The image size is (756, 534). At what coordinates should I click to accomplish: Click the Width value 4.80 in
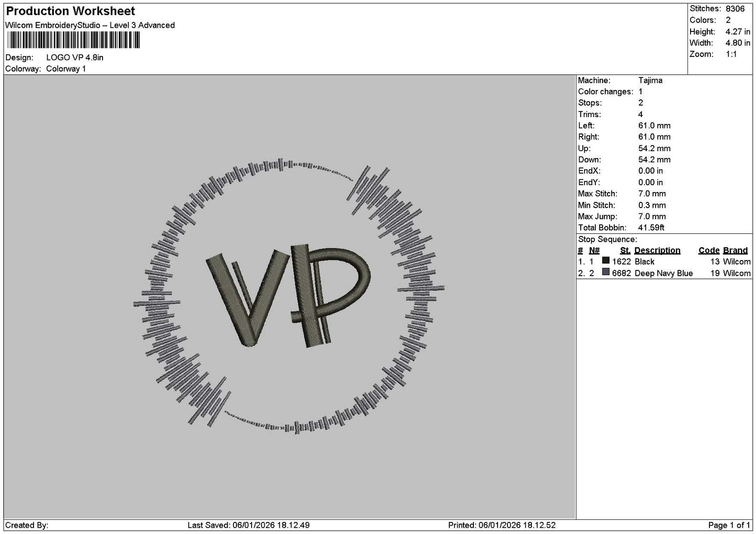click(738, 43)
